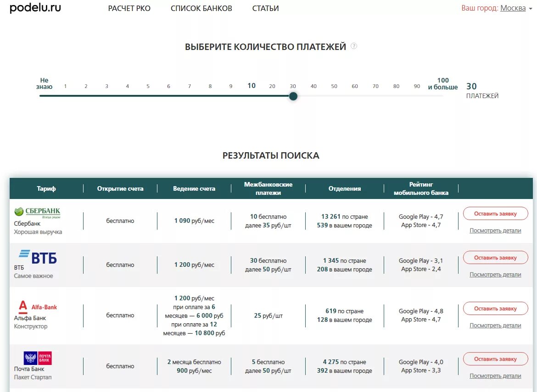This screenshot has width=537, height=392.
Task: Click the podelu.ru site logo
Action: tap(34, 8)
